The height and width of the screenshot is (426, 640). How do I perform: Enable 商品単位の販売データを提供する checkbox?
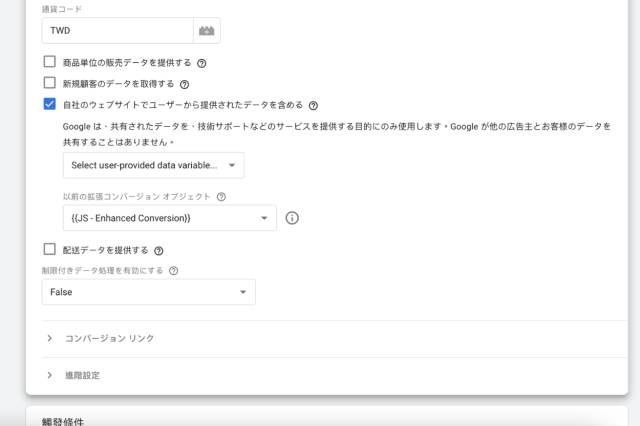(x=49, y=62)
